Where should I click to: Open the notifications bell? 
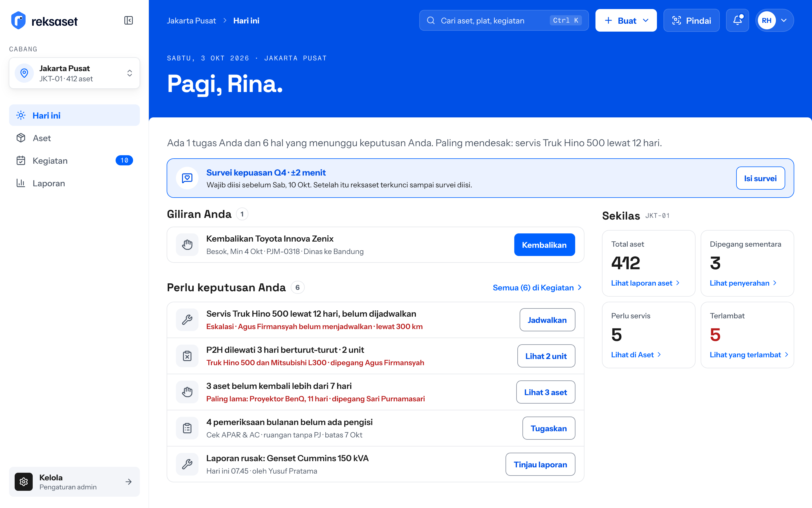tap(737, 21)
